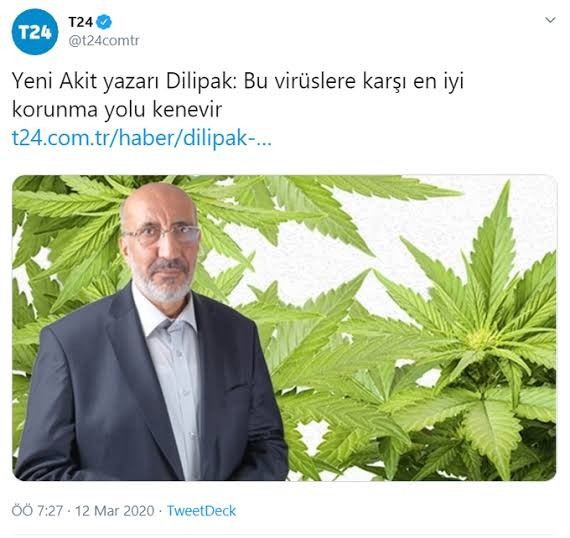Screen dimensions: 570x538
Task: Click the man's eyeglasses in the photo
Action: pyautogui.click(x=162, y=235)
